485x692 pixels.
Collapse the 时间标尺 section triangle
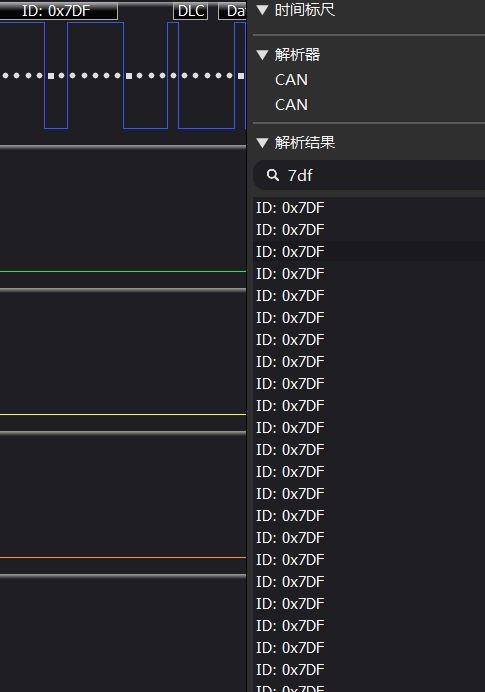pos(263,10)
